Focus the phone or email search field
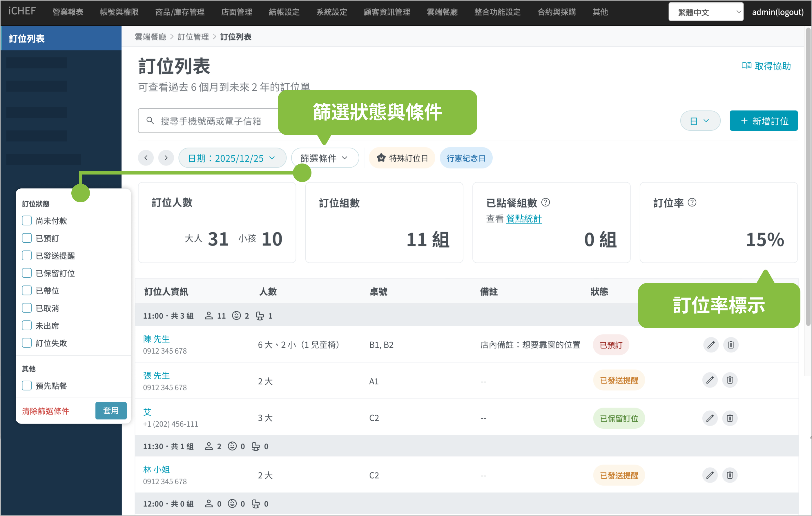 coord(211,121)
